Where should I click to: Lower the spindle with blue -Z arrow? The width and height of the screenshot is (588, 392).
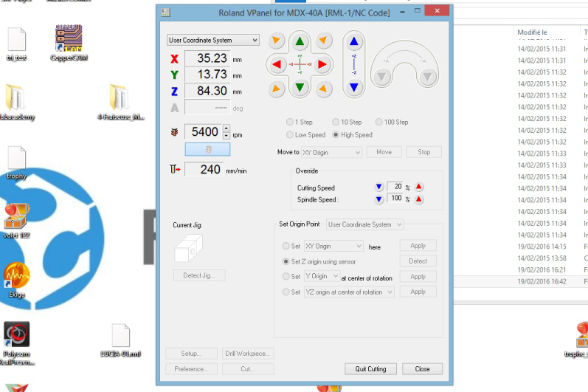(353, 87)
